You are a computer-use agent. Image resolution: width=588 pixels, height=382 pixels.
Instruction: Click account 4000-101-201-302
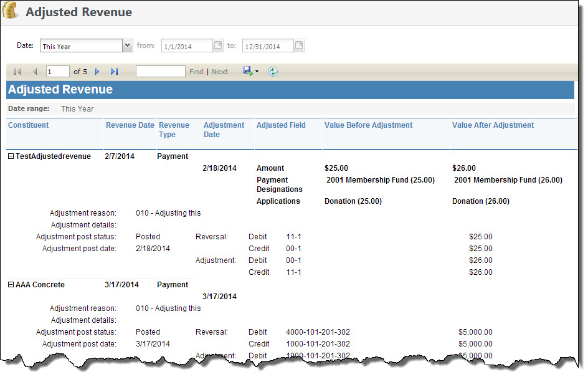coord(318,332)
